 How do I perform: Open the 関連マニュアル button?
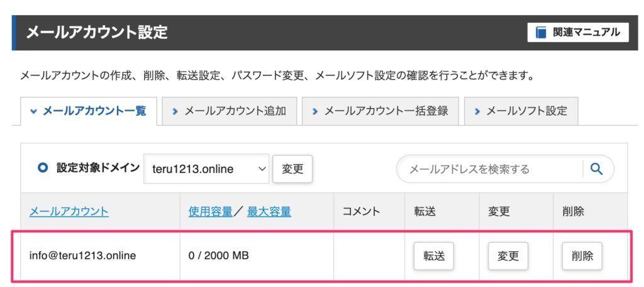coord(578,33)
